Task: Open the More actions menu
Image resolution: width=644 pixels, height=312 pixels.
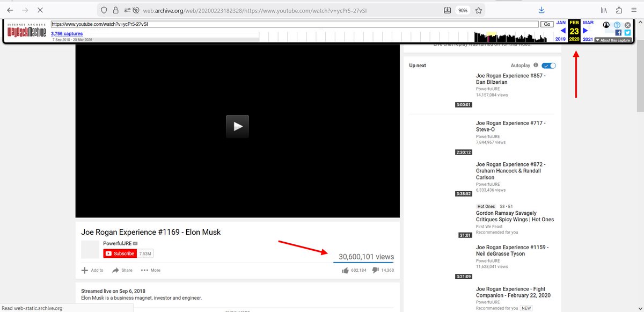Action: 151,270
